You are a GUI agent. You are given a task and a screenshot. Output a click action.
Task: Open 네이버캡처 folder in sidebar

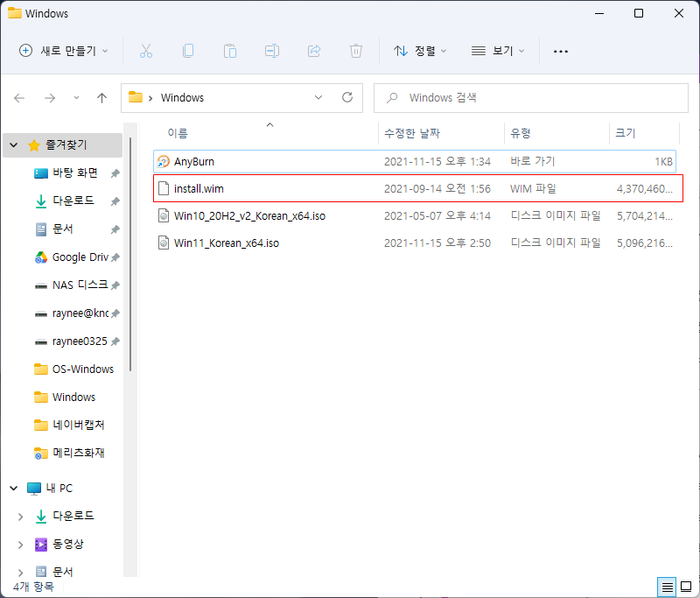click(x=79, y=426)
